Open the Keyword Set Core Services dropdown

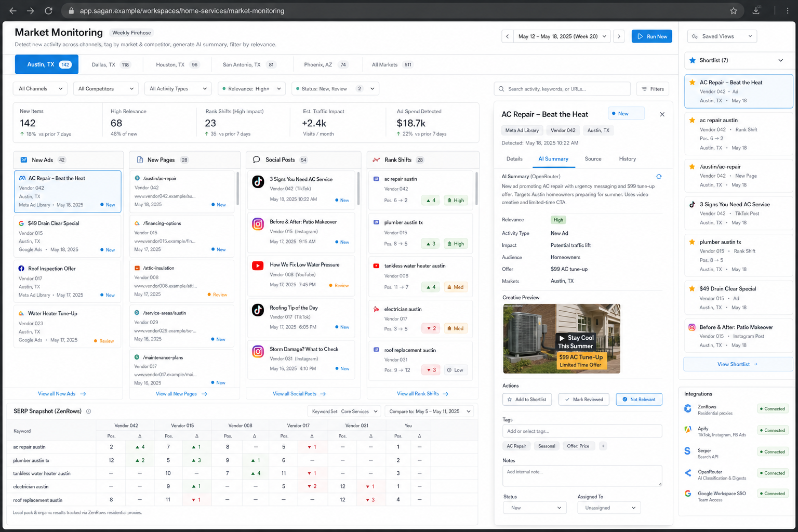pos(344,411)
